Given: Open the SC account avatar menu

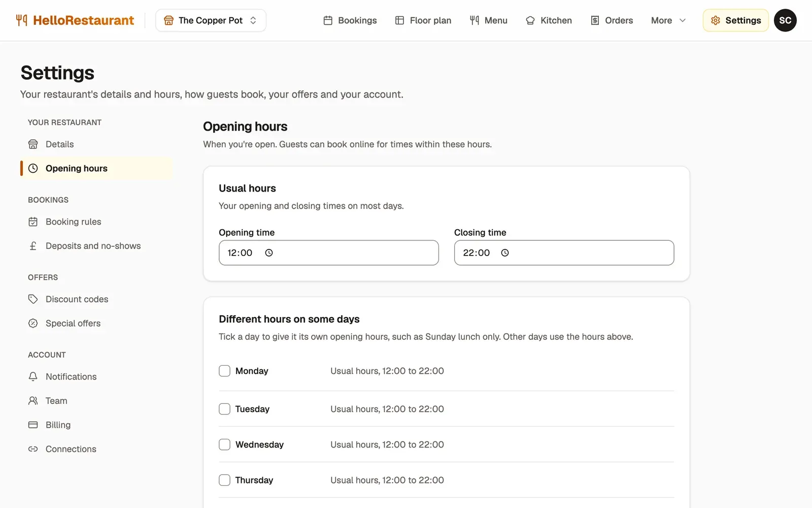Looking at the screenshot, I should tap(785, 20).
